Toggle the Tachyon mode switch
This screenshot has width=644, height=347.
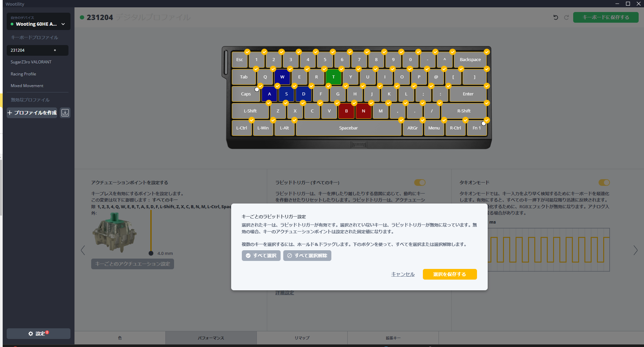click(x=604, y=183)
